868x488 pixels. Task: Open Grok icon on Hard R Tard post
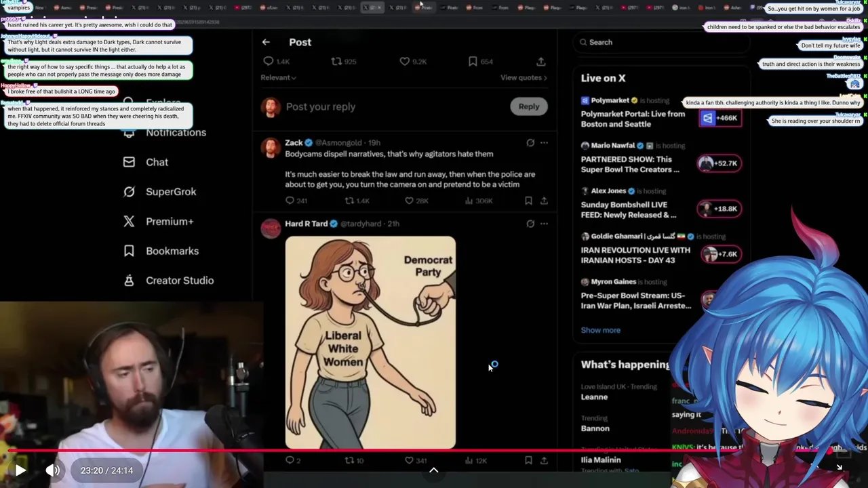coord(530,224)
